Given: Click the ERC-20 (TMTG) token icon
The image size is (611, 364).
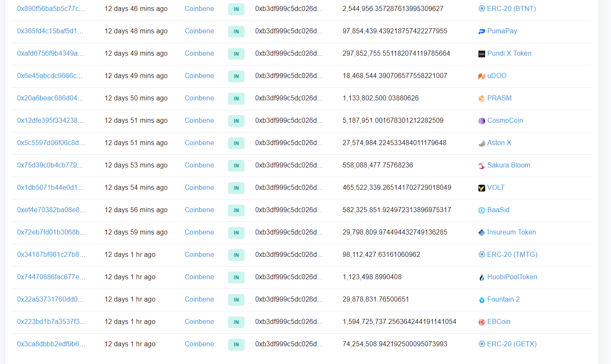Looking at the screenshot, I should coord(482,255).
